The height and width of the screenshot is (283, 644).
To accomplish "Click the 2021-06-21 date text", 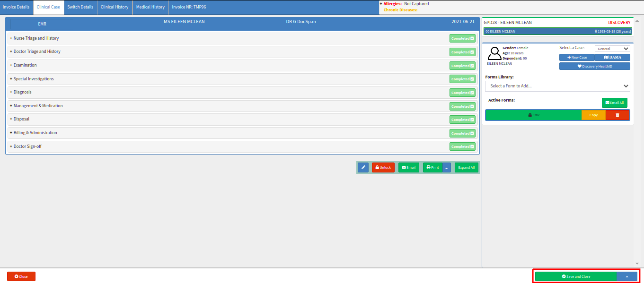I will tap(463, 22).
